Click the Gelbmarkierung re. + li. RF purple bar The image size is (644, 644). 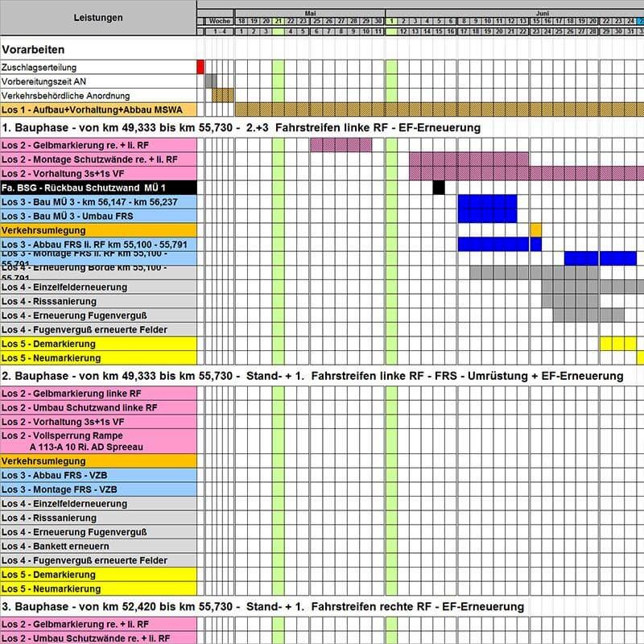click(x=341, y=145)
